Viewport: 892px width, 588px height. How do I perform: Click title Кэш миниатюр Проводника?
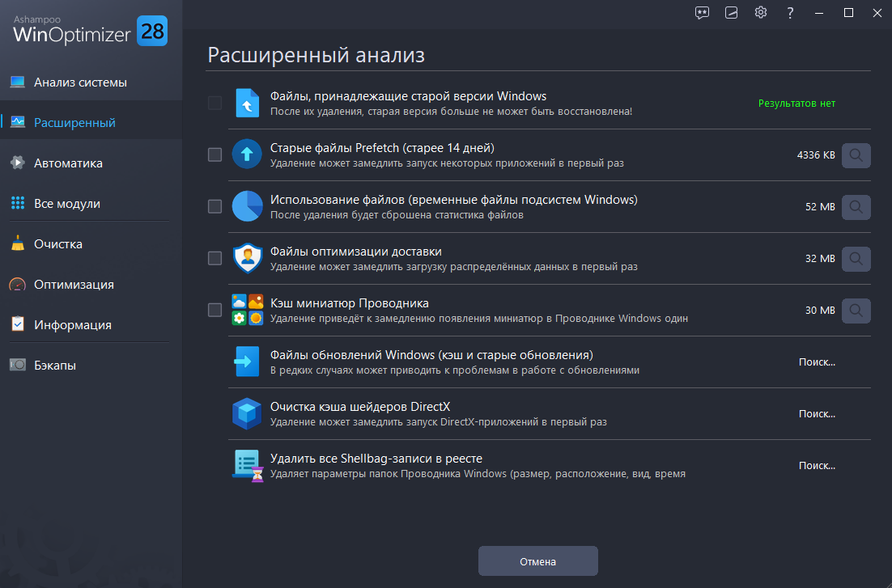point(350,303)
